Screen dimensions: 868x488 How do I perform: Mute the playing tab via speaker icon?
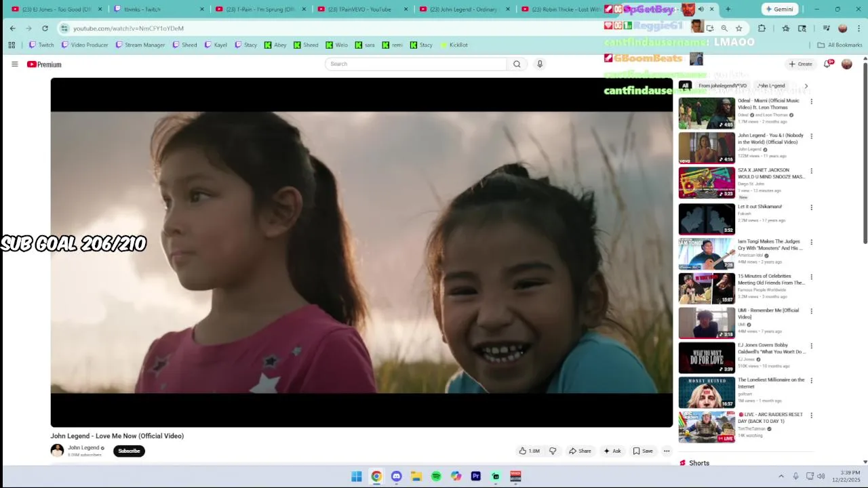701,9
